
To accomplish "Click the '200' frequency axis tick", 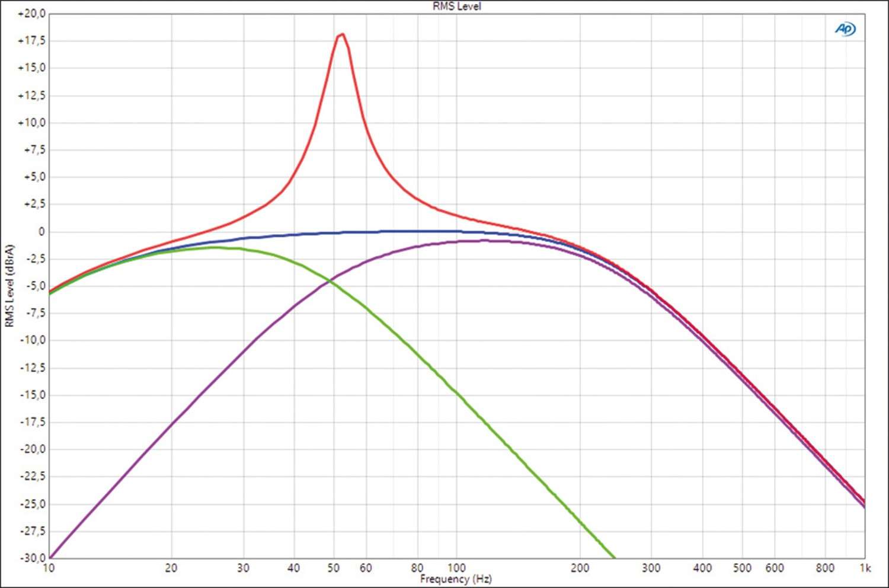I will [x=580, y=568].
